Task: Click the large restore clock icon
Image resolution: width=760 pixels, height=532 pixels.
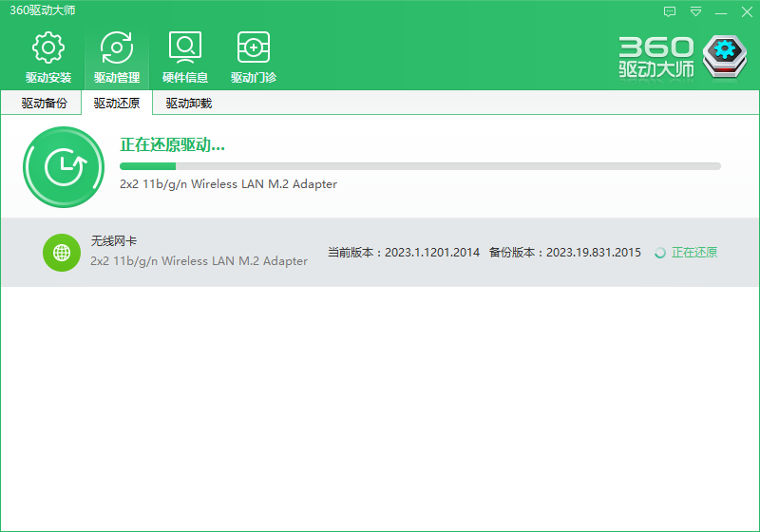Action: pyautogui.click(x=64, y=167)
